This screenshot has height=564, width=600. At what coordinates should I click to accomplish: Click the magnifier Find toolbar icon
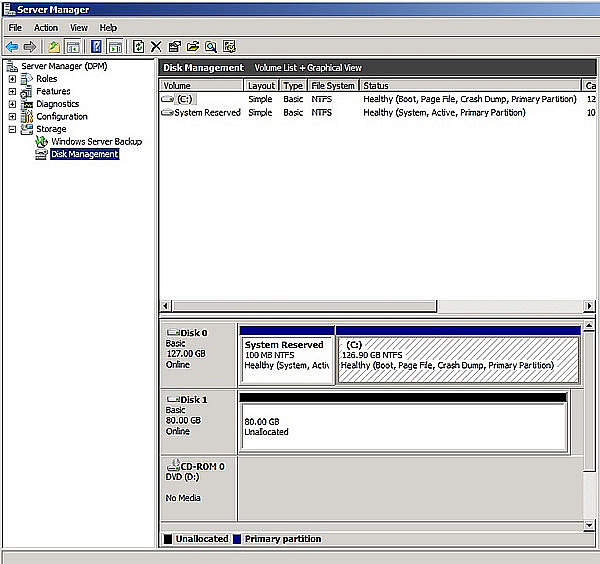211,46
